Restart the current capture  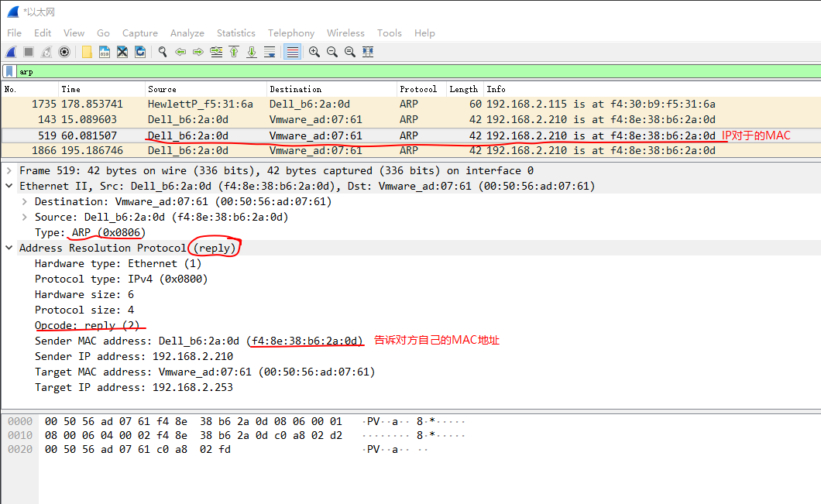point(46,52)
